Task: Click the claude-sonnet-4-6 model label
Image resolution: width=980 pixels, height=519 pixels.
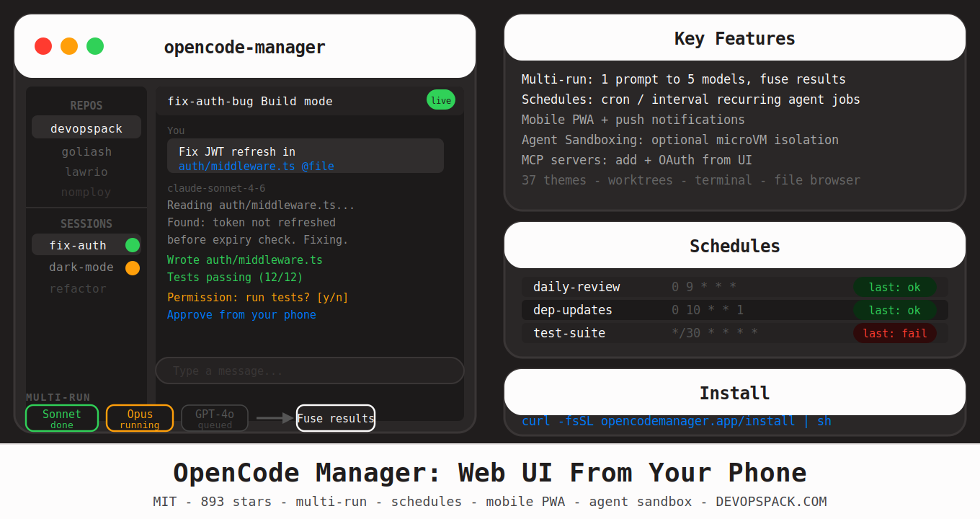Action: 216,188
